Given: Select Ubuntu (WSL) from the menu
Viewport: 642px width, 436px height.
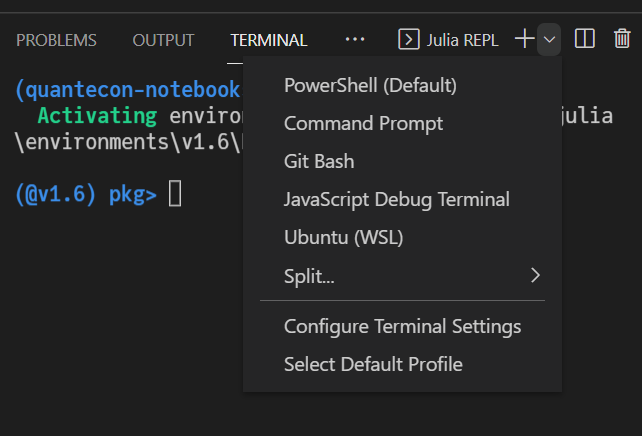Looking at the screenshot, I should point(343,237).
